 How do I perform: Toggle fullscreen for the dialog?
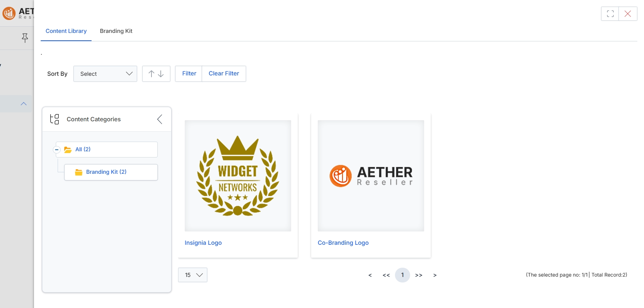point(610,14)
